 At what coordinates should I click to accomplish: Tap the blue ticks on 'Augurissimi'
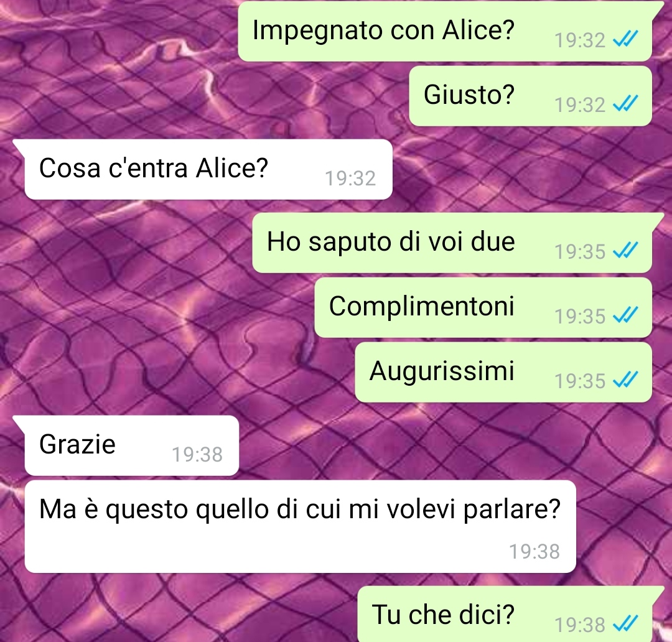click(625, 380)
